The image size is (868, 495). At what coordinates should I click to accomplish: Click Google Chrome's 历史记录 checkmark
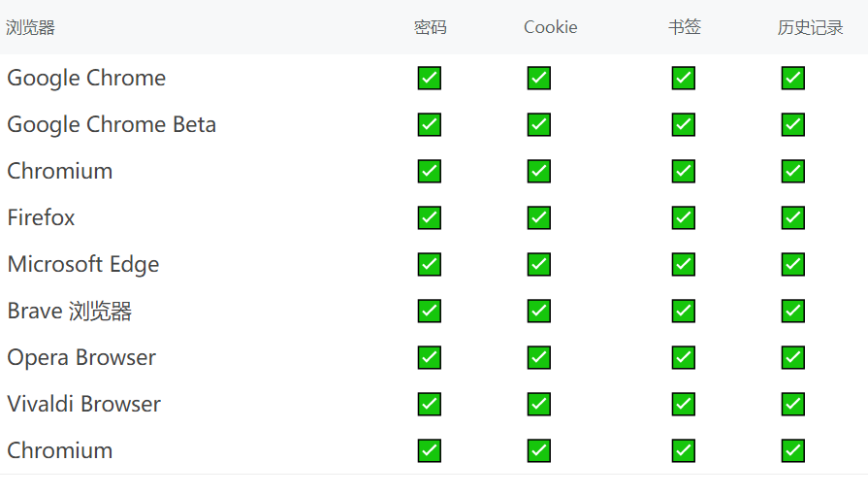(793, 79)
